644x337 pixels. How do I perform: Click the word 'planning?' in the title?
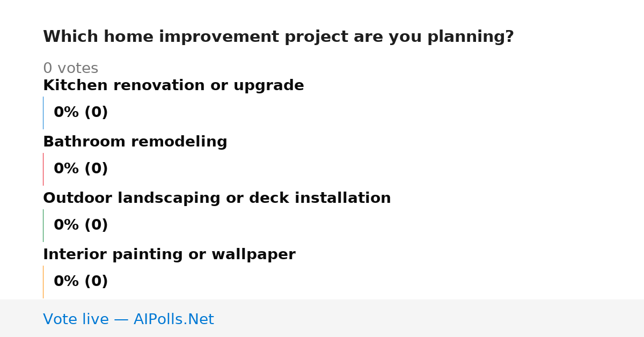coord(471,37)
